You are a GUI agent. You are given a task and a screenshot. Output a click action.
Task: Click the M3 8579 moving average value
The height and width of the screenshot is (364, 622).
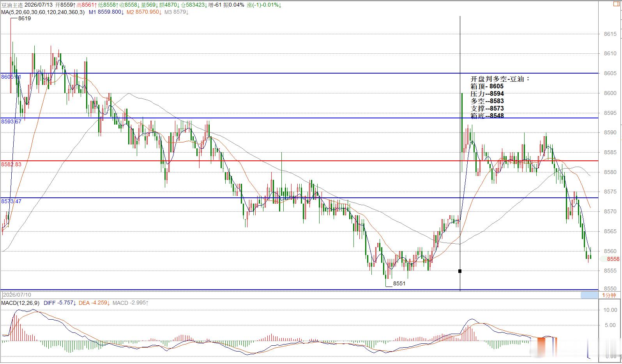177,12
